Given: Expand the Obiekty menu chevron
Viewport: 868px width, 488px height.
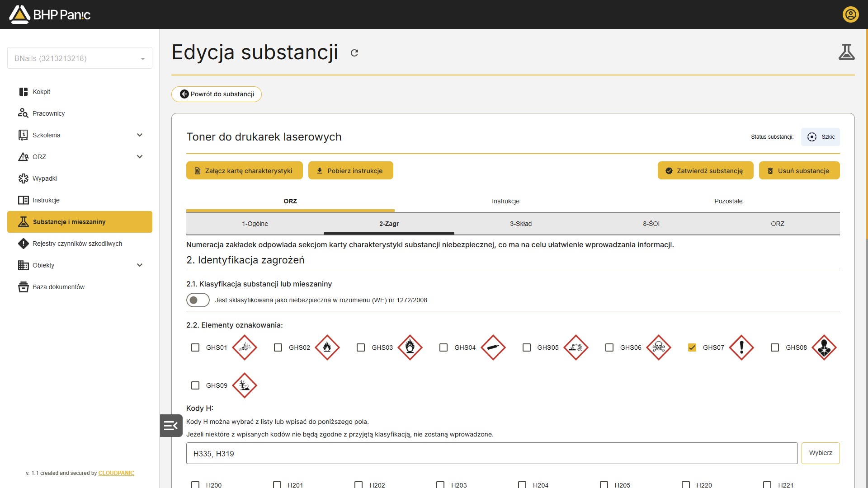Looking at the screenshot, I should (140, 265).
